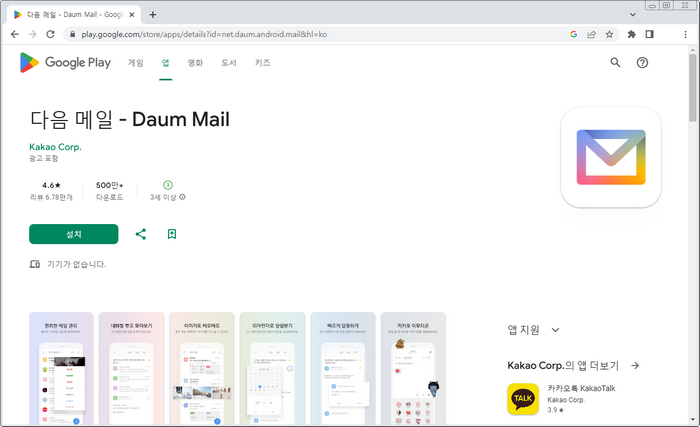Click the content rating info icon

point(182,197)
